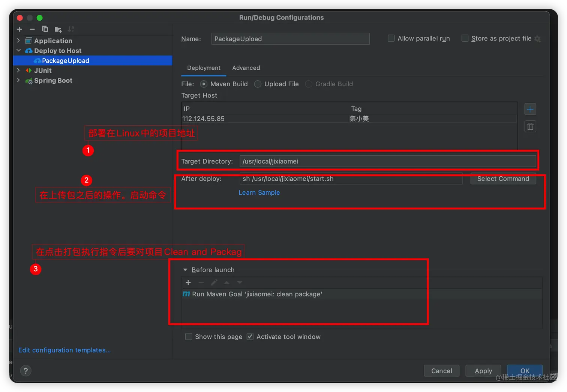Enable Store as project file checkbox
Viewport: 567px width, 392px height.
pyautogui.click(x=465, y=38)
